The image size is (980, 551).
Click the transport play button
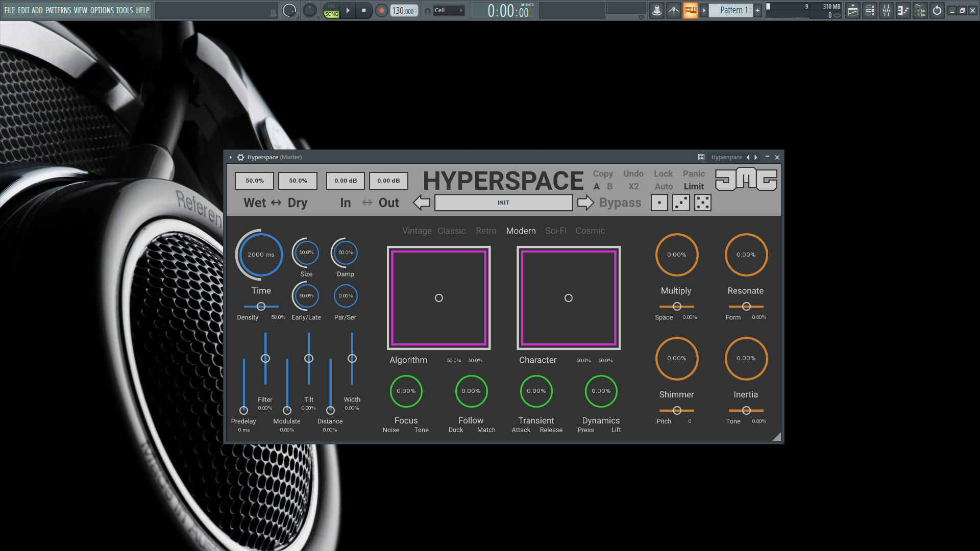point(348,10)
